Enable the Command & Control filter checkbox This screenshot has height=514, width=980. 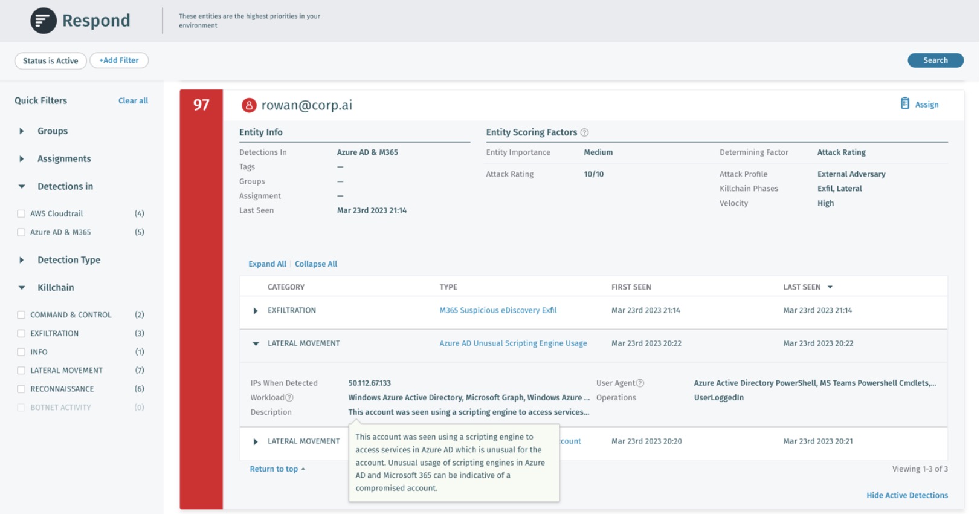click(x=21, y=315)
